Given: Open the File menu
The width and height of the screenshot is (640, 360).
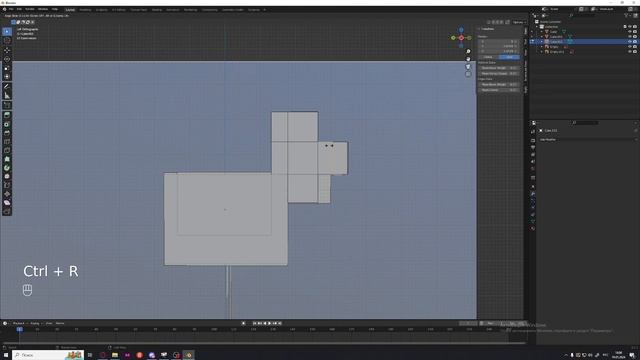Looking at the screenshot, I should coord(11,9).
